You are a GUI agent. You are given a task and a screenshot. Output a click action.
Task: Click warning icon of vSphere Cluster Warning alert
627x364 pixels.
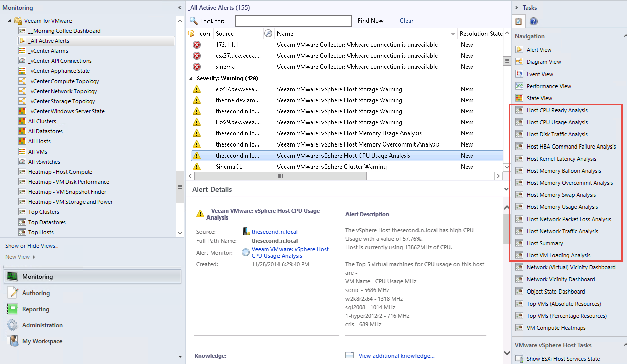pos(197,167)
